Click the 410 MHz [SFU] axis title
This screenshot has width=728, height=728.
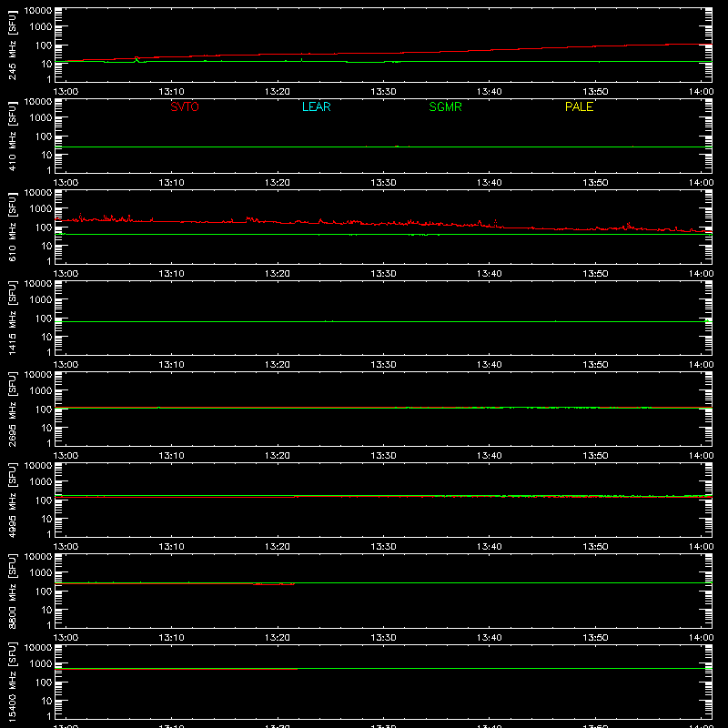13,136
